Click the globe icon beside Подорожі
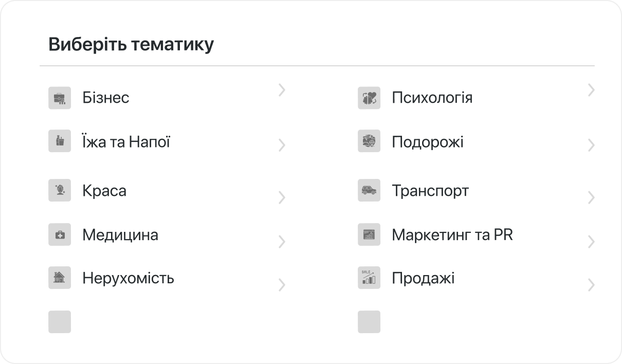Screen dimensions: 622x364 [369, 141]
